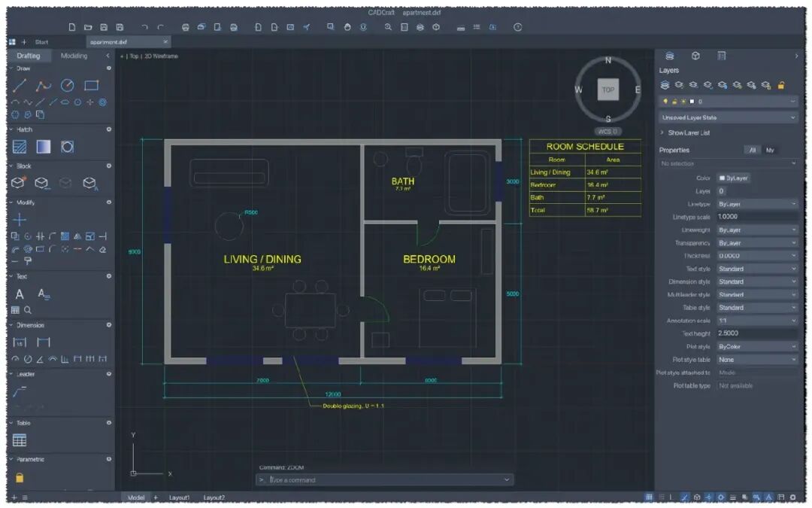Toggle the current layer's lightbulb on/off
The height and width of the screenshot is (508, 812).
pos(665,102)
